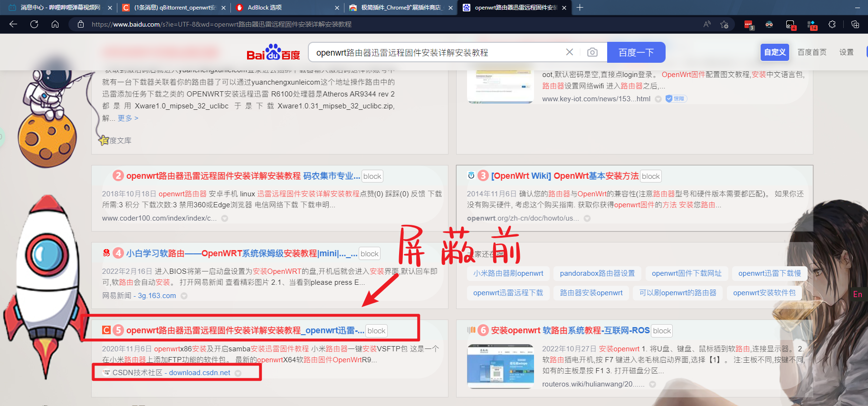Open 安装openwrt 软路由系统教程 result
This screenshot has width=868, height=406.
(571, 330)
